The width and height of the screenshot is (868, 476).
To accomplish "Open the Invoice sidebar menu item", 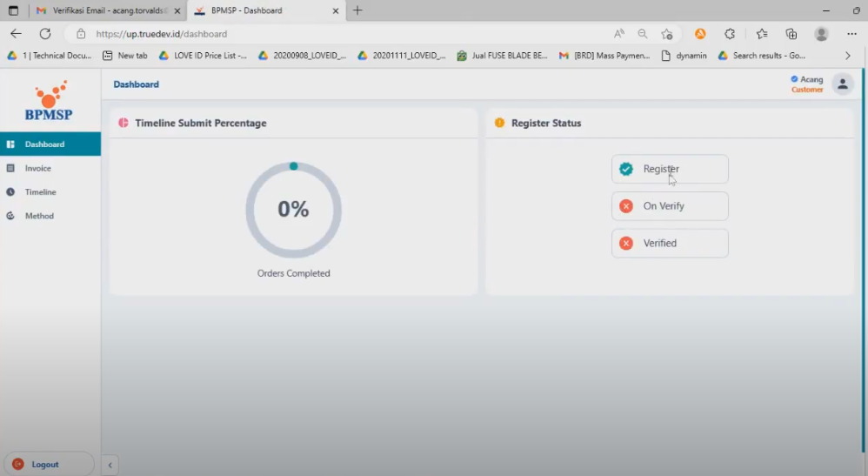I will pos(37,168).
